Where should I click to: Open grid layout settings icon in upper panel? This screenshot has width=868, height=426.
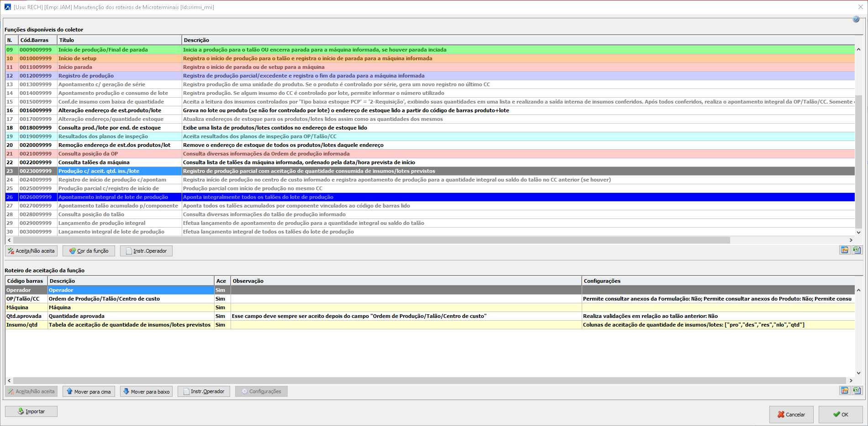(x=844, y=250)
